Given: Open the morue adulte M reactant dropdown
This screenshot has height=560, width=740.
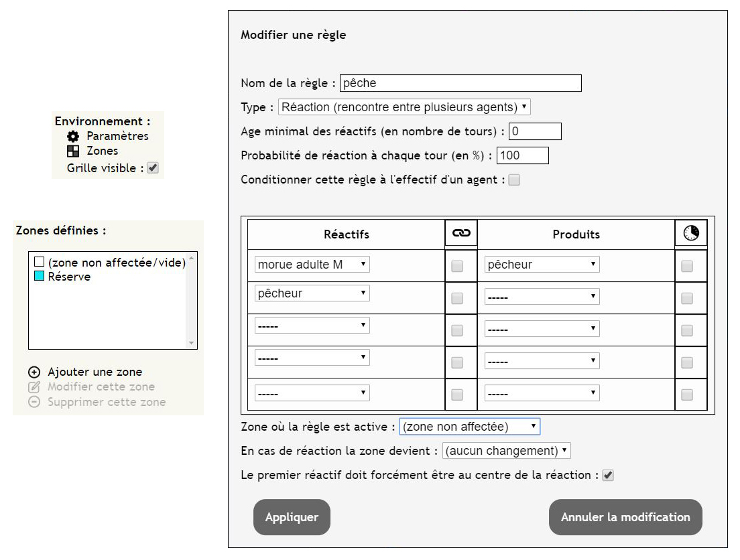Looking at the screenshot, I should 312,264.
